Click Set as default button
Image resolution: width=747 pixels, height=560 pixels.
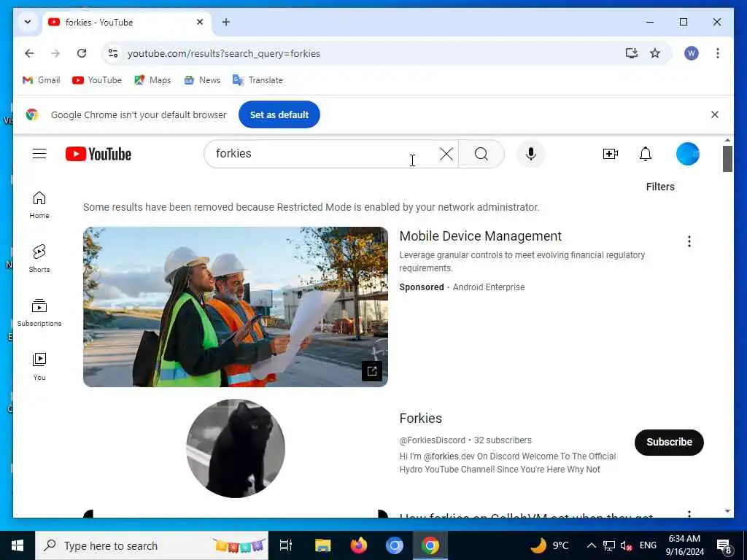279,114
